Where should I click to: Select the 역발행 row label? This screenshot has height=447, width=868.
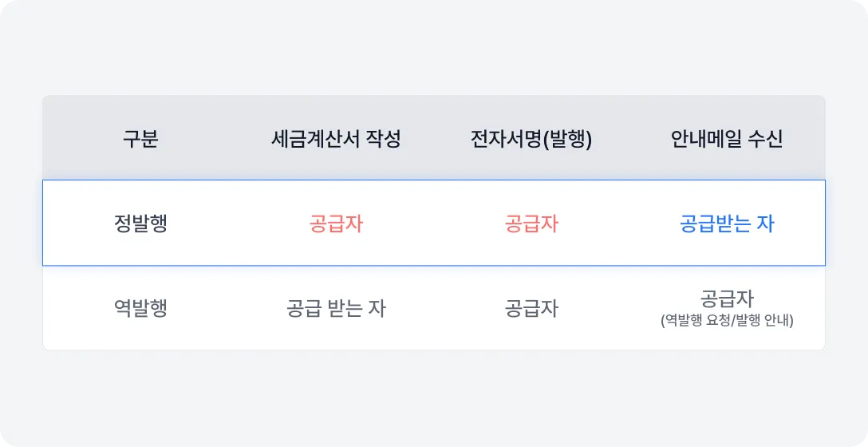click(140, 309)
